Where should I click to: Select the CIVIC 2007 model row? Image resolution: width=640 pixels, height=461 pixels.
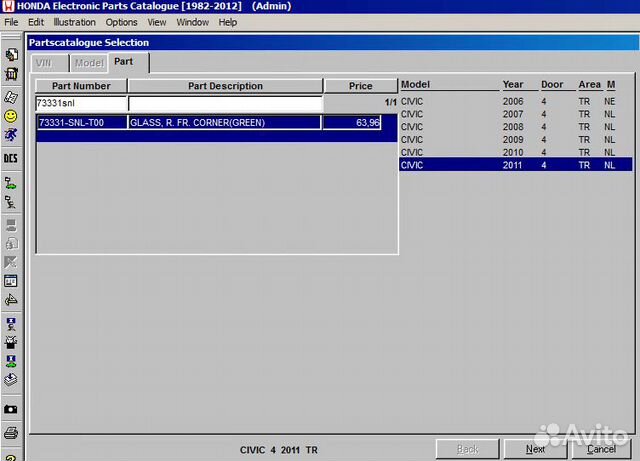[x=516, y=114]
